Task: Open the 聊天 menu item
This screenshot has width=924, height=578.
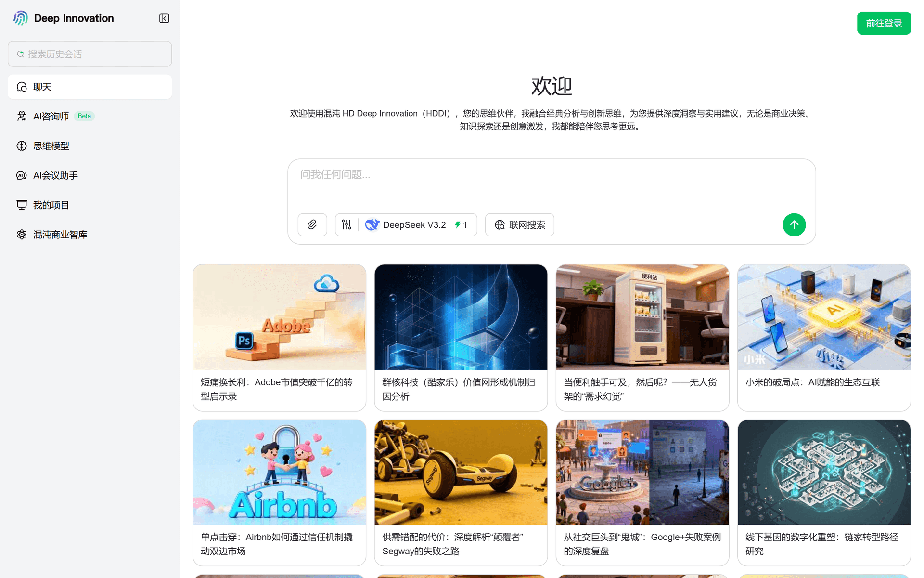Action: point(90,87)
